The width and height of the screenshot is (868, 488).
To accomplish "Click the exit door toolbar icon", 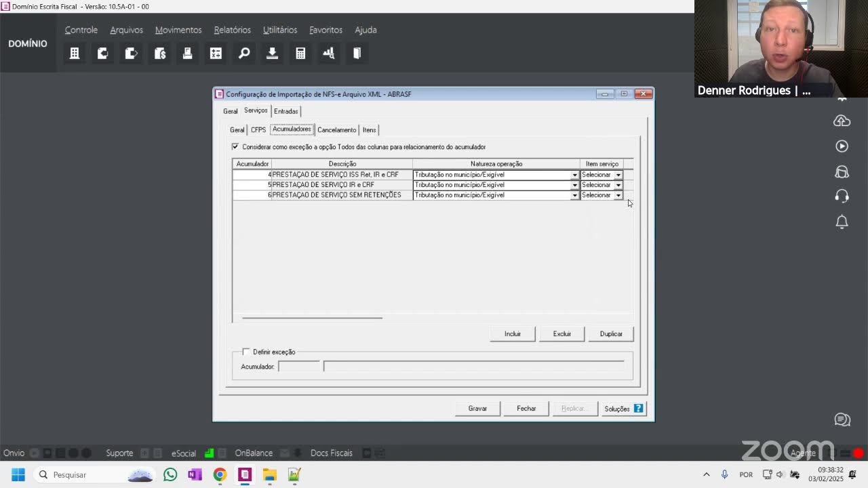I will coord(357,54).
